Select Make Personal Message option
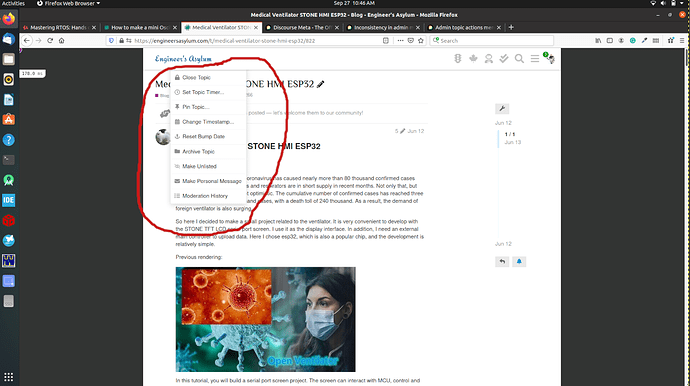690x386 pixels. pos(208,181)
